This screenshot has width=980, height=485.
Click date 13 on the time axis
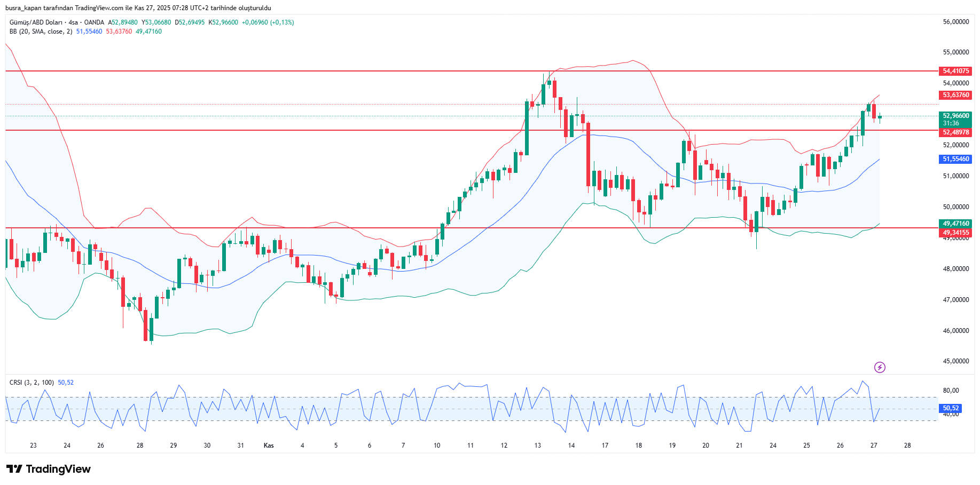(537, 446)
